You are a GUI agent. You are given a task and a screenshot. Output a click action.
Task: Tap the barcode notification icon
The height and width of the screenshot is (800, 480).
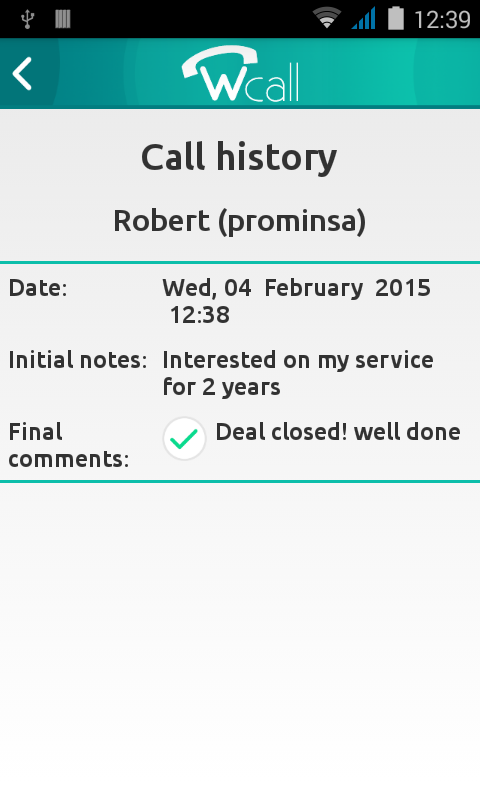(63, 19)
